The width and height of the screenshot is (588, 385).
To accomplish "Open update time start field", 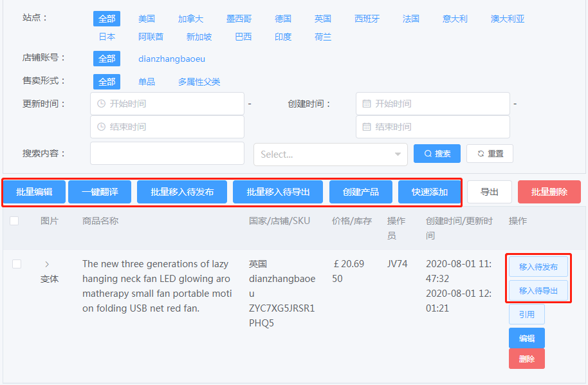I will pos(167,104).
